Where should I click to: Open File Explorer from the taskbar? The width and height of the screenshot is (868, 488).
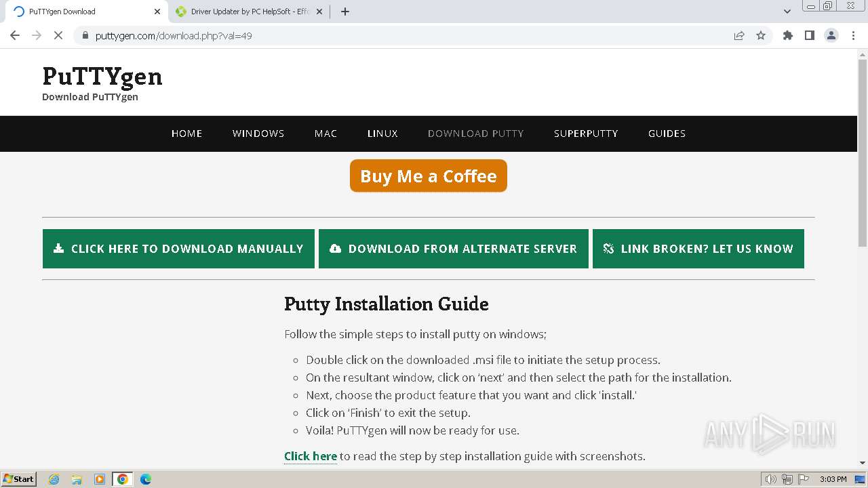click(x=77, y=479)
